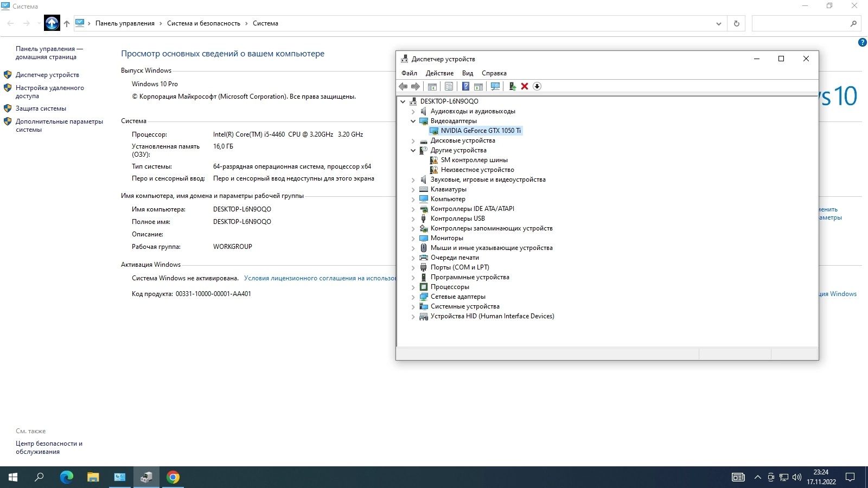Expand Клавиатуры node

[x=413, y=189]
